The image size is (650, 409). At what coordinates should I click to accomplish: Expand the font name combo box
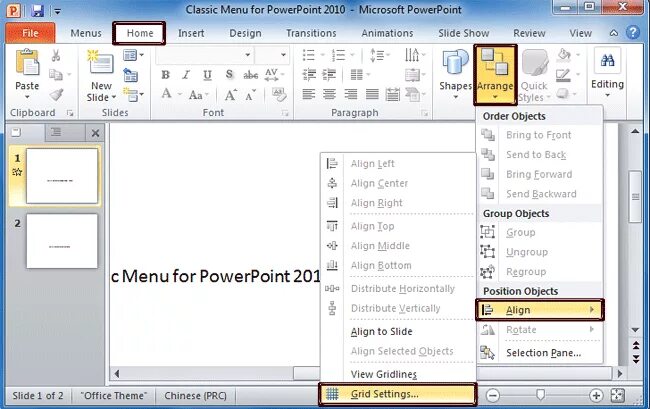click(x=247, y=55)
